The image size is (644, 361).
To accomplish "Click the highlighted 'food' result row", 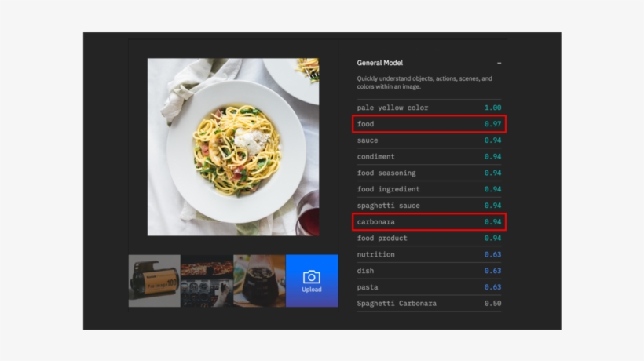I will click(x=429, y=124).
